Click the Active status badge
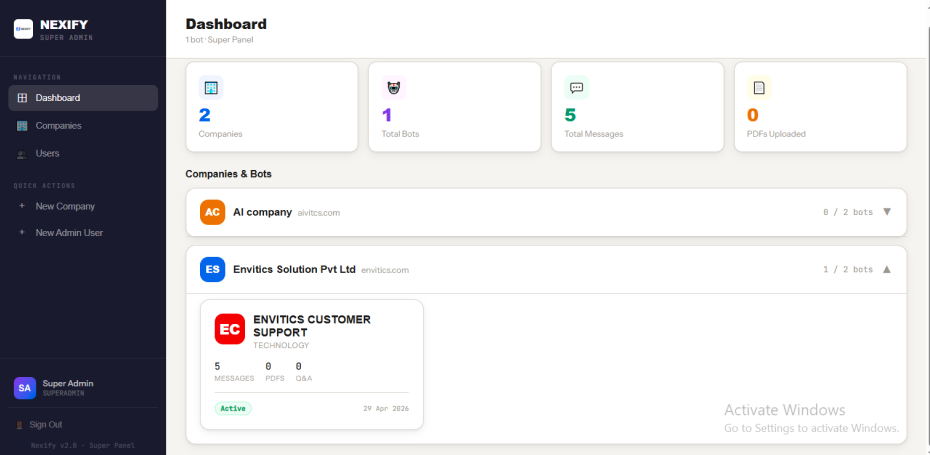Screen dimensions: 930x455 click(233, 408)
